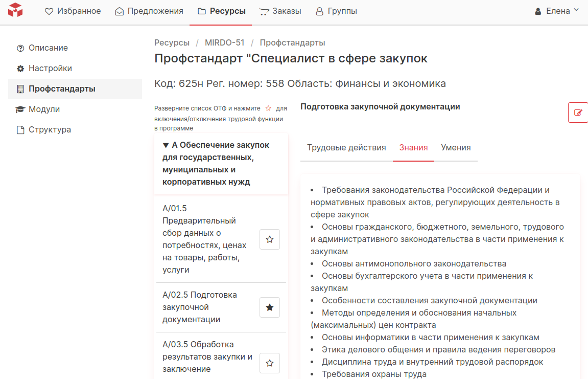
Task: Open Группы from the top navigation
Action: (336, 11)
